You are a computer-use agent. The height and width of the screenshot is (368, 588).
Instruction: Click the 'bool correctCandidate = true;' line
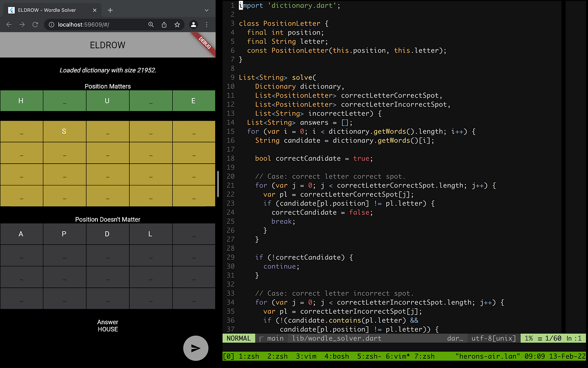314,159
